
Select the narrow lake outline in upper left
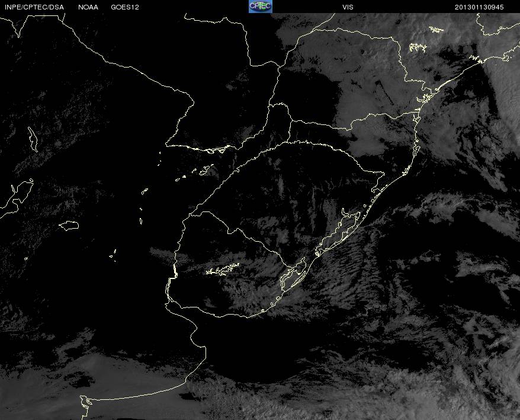pyautogui.click(x=32, y=139)
